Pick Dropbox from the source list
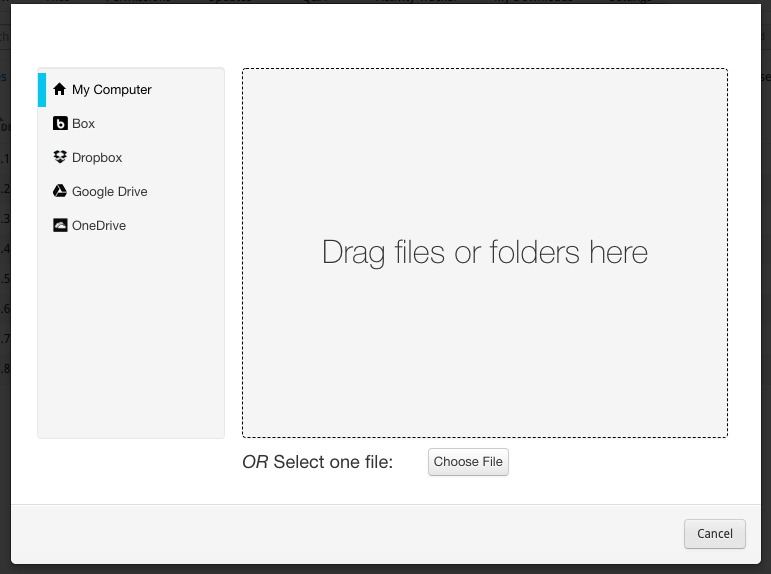Screen dimensions: 771x574 pos(131,157)
